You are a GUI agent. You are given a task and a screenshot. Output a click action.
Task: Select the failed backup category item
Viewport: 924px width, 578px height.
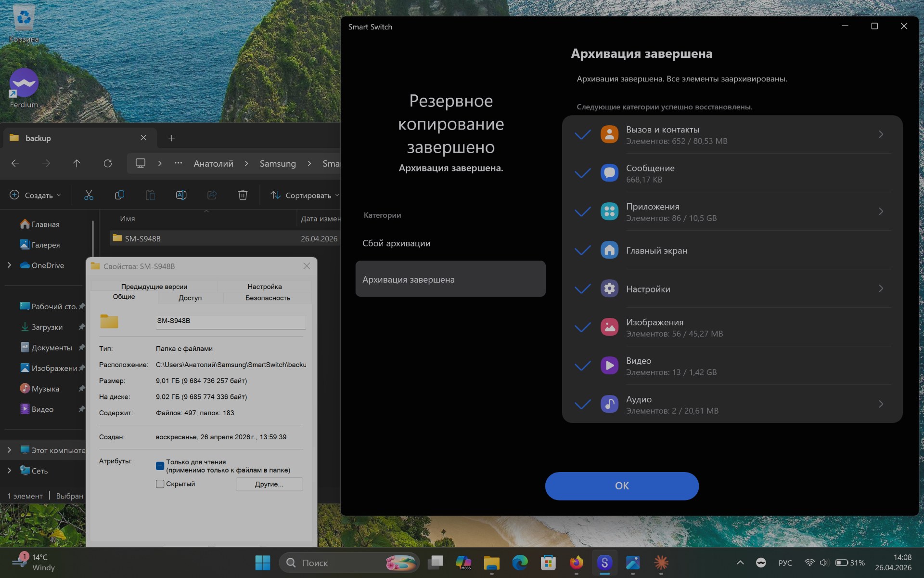click(396, 243)
